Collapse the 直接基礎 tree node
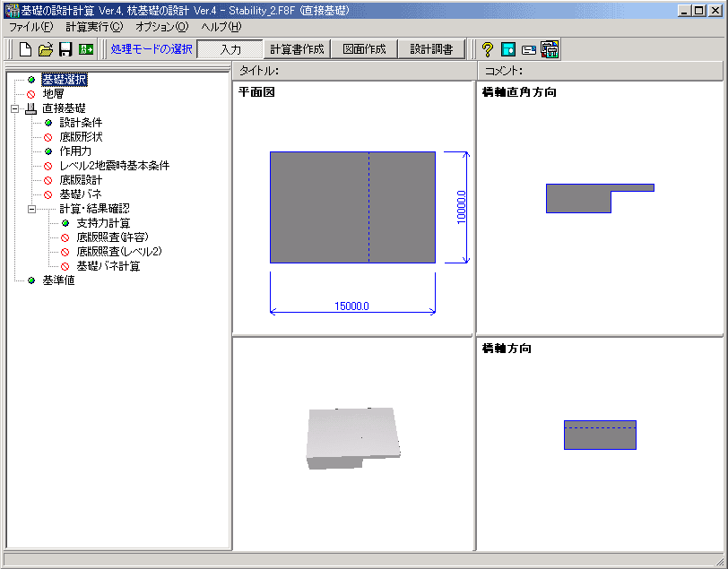The image size is (728, 569). pos(15,108)
